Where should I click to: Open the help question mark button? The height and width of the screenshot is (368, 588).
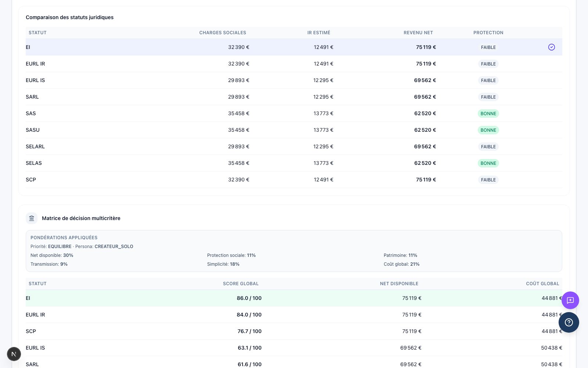569,322
